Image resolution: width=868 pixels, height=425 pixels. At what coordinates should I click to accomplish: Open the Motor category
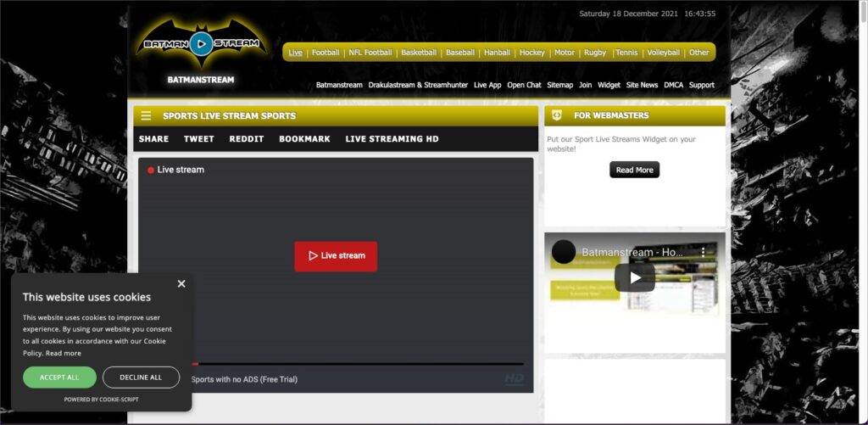pyautogui.click(x=565, y=53)
